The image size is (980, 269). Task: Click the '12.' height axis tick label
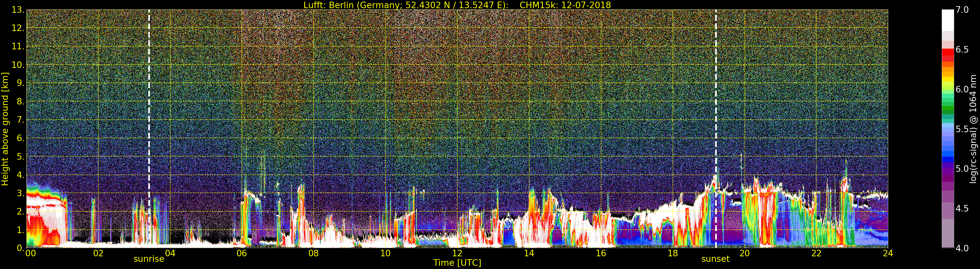(18, 28)
